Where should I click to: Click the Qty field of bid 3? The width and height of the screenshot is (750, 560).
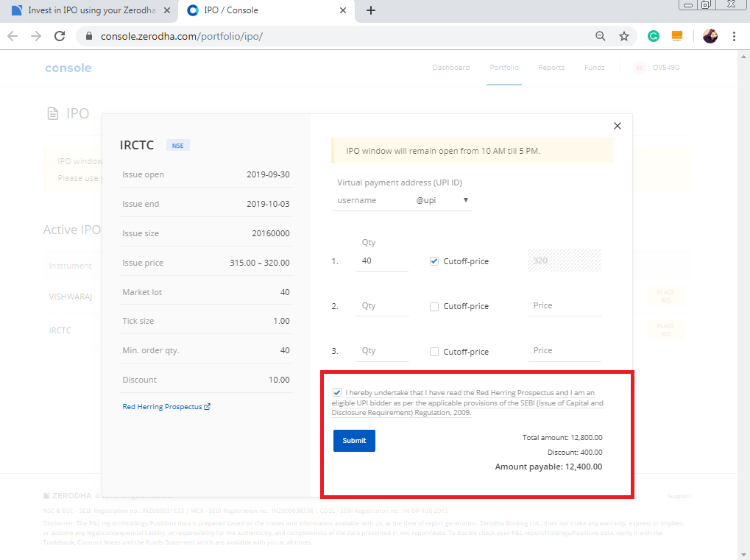coord(382,350)
